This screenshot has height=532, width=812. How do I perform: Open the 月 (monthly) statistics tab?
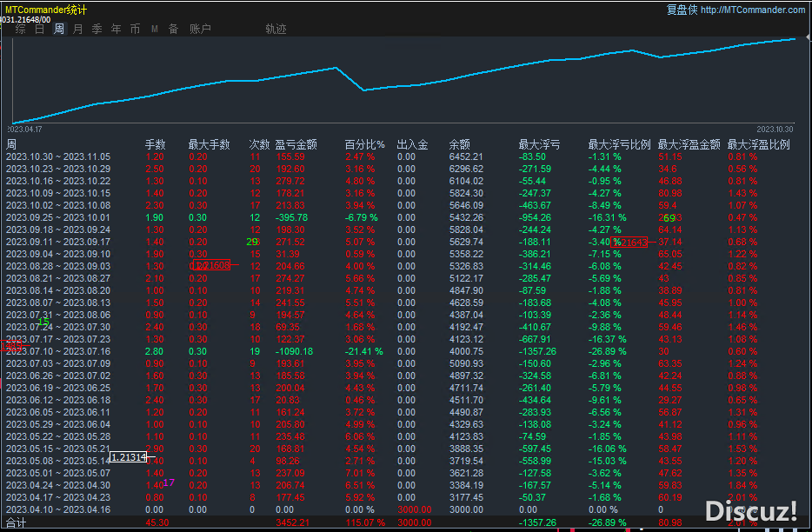[78, 29]
